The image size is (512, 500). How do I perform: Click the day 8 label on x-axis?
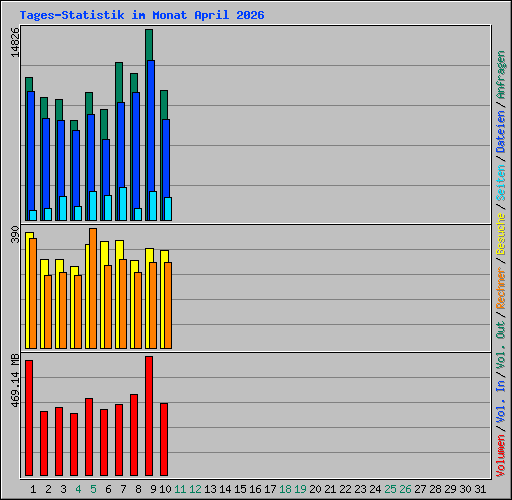point(138,489)
